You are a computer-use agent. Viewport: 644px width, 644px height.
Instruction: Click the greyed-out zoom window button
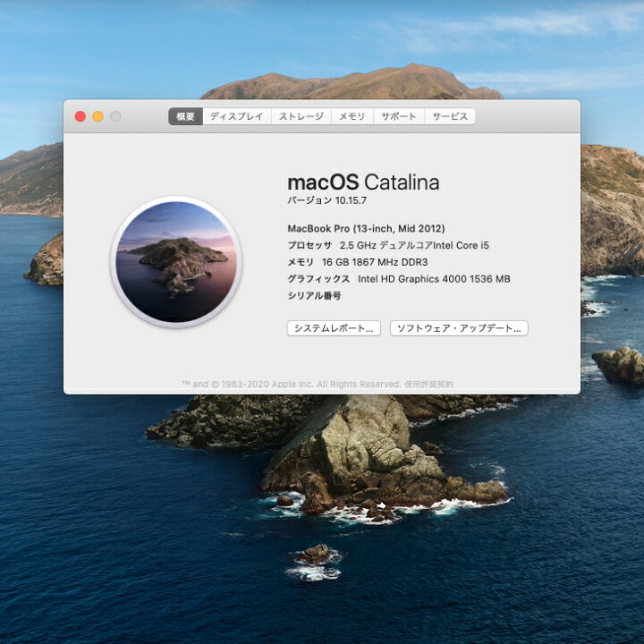coord(115,116)
